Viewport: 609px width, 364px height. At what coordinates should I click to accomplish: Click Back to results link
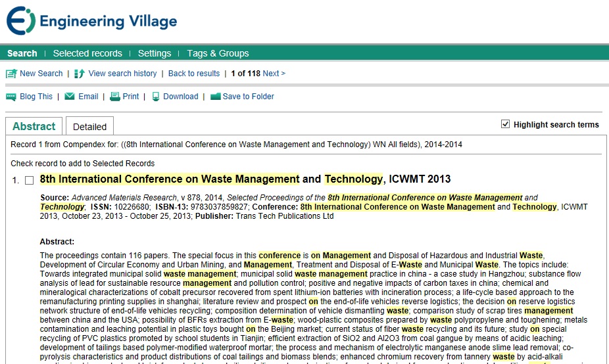click(x=194, y=74)
